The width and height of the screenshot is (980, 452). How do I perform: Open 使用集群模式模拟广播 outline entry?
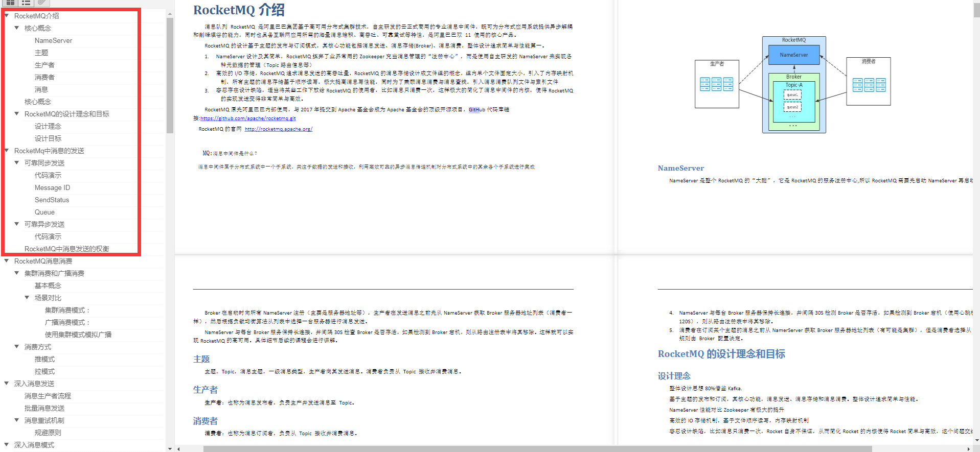[x=78, y=335]
